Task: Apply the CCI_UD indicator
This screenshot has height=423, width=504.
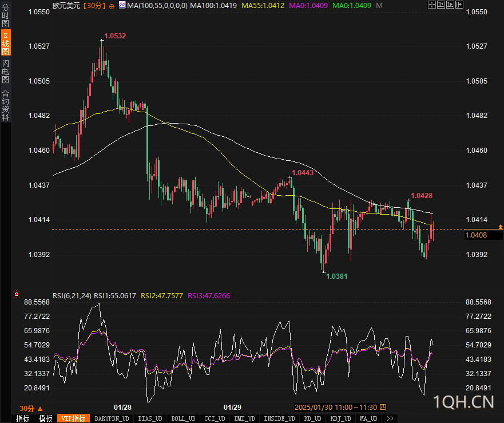Action: 215,418
